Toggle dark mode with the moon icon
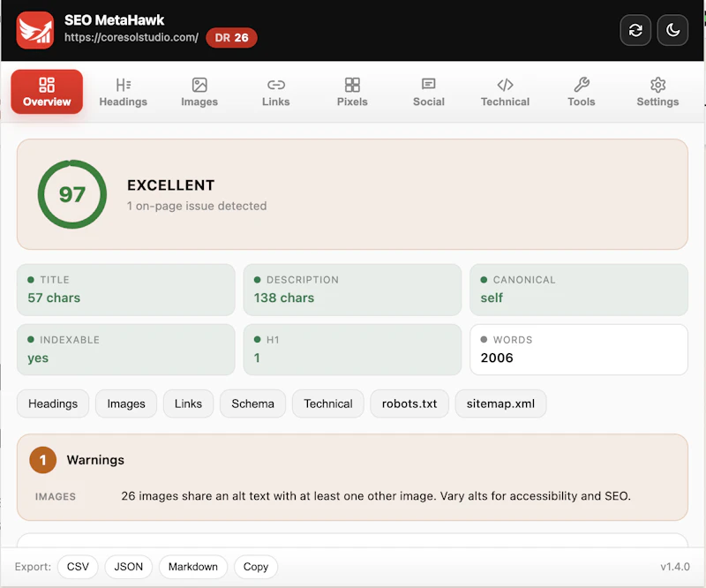706x588 pixels. pyautogui.click(x=672, y=30)
